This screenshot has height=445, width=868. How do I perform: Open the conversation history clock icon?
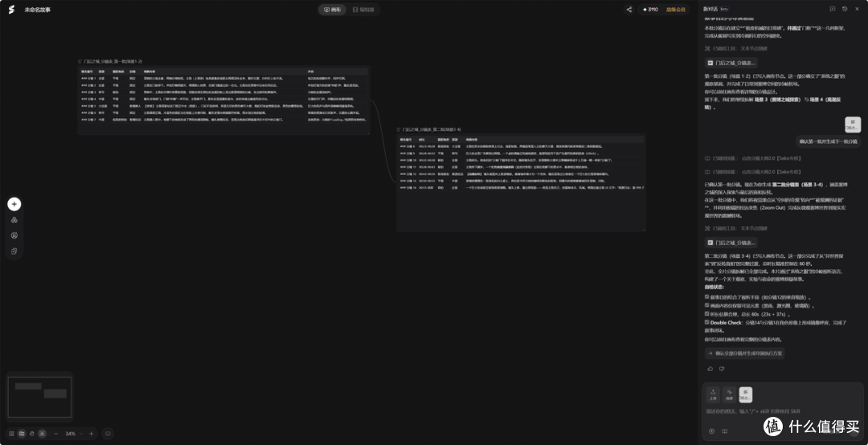coord(845,9)
